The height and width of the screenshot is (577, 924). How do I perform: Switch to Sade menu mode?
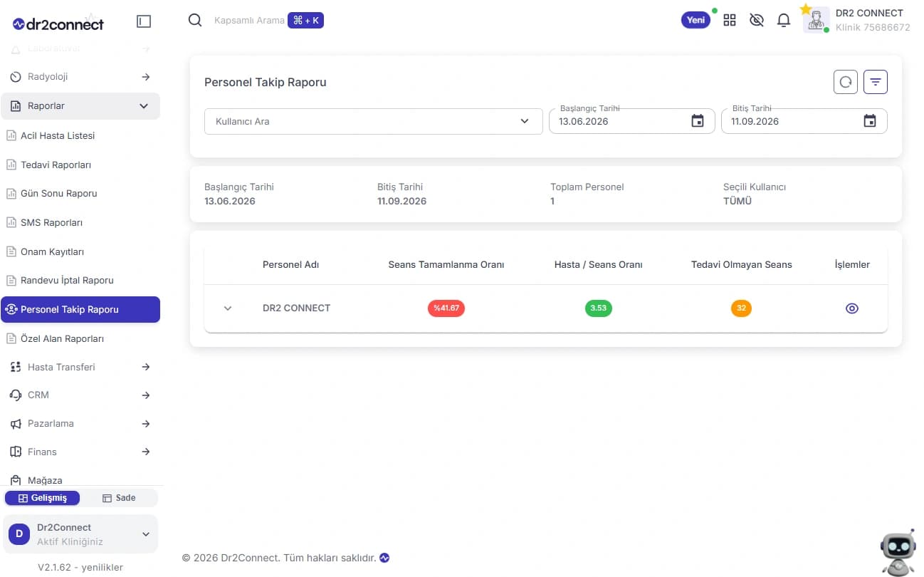point(119,498)
